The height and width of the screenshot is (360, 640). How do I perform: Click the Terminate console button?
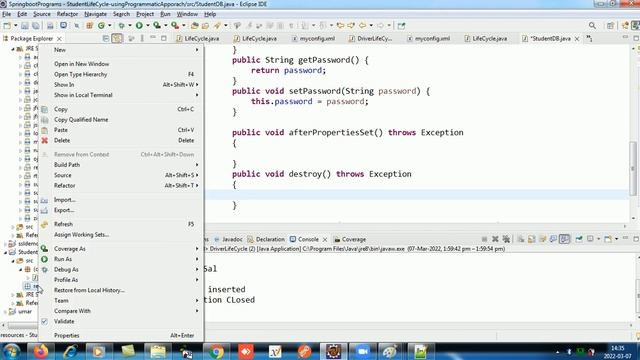coord(484,239)
